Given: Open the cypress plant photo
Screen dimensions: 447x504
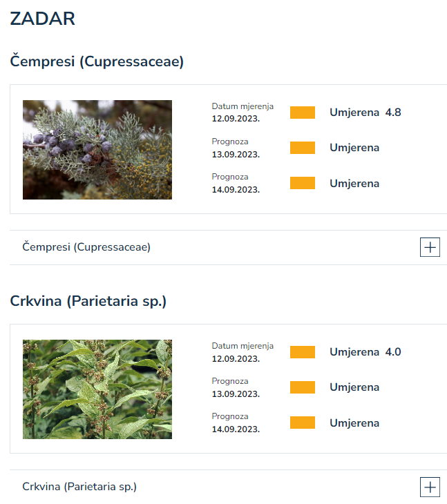Looking at the screenshot, I should [x=97, y=150].
